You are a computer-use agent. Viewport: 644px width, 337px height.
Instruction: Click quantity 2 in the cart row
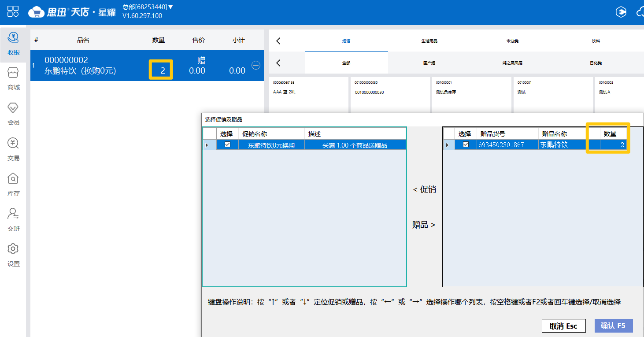(x=163, y=70)
